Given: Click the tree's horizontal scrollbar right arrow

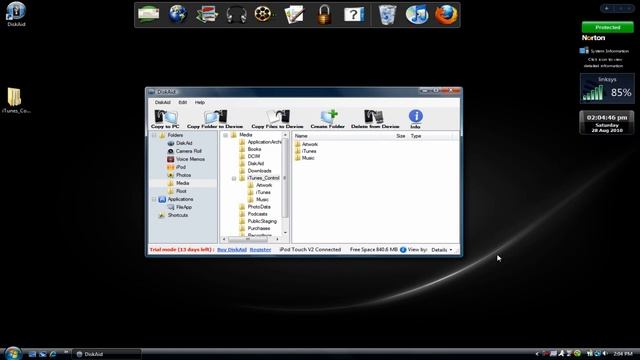Looking at the screenshot, I should click(278, 239).
